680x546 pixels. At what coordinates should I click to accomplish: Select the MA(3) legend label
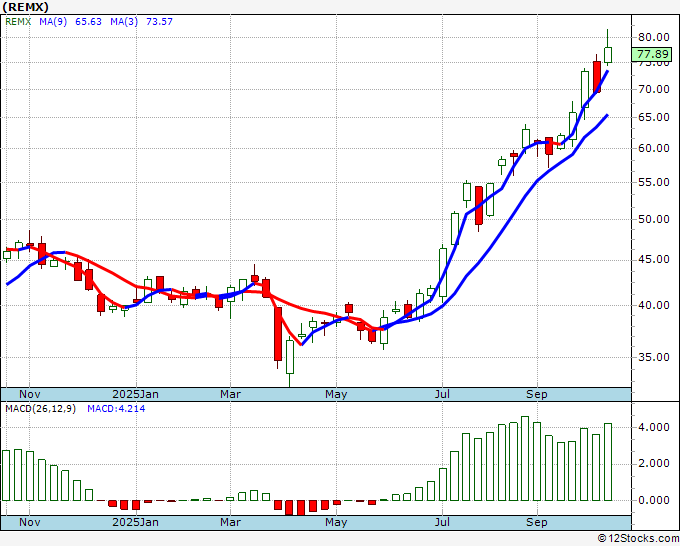coord(124,21)
